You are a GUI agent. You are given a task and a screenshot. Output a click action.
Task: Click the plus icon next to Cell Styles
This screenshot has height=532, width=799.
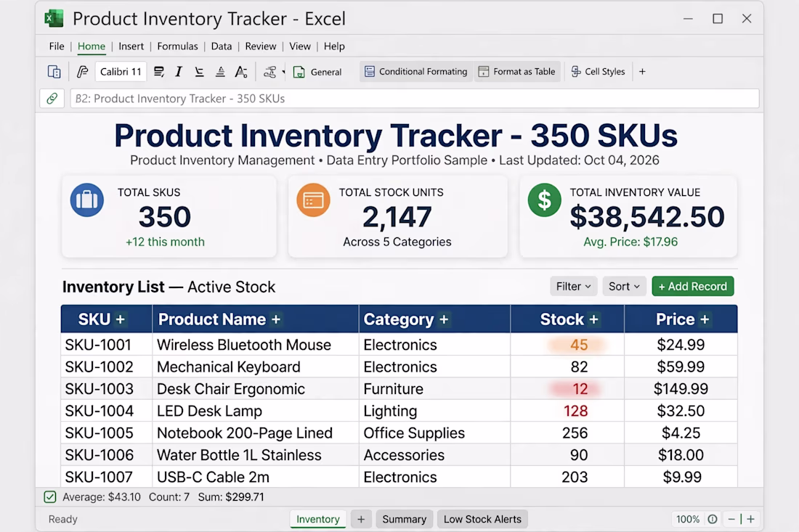click(642, 72)
